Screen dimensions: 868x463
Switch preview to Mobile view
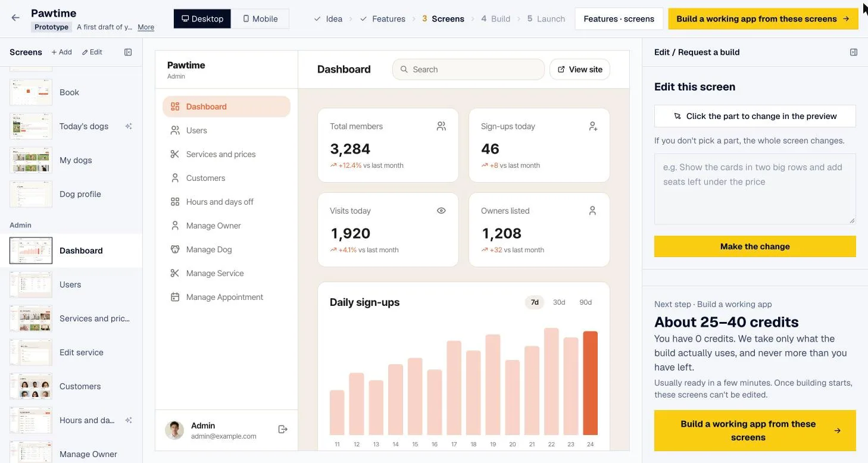click(x=260, y=18)
